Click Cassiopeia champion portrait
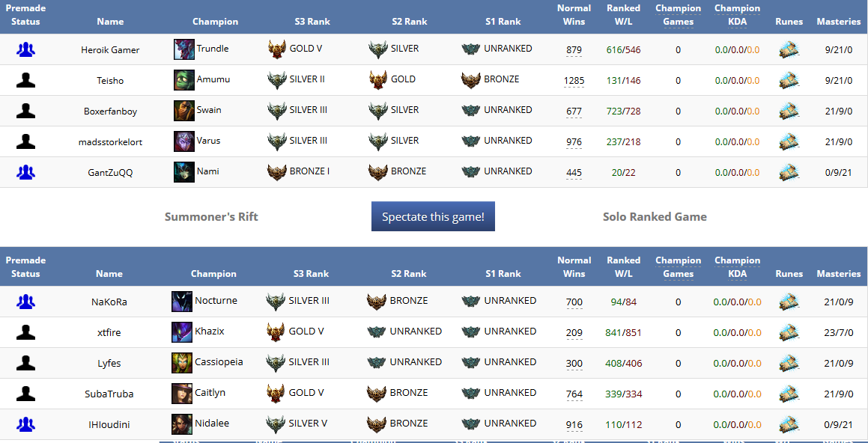 [x=182, y=363]
